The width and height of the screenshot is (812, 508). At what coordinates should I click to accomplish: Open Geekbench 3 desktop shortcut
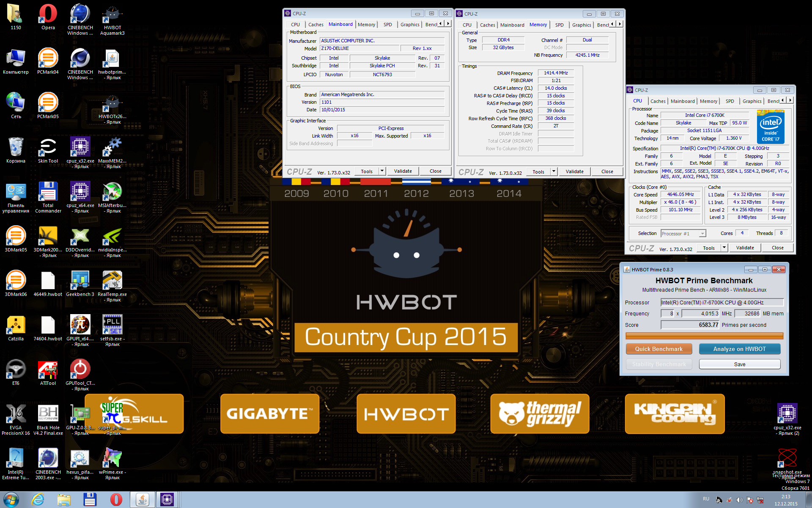[x=80, y=284]
